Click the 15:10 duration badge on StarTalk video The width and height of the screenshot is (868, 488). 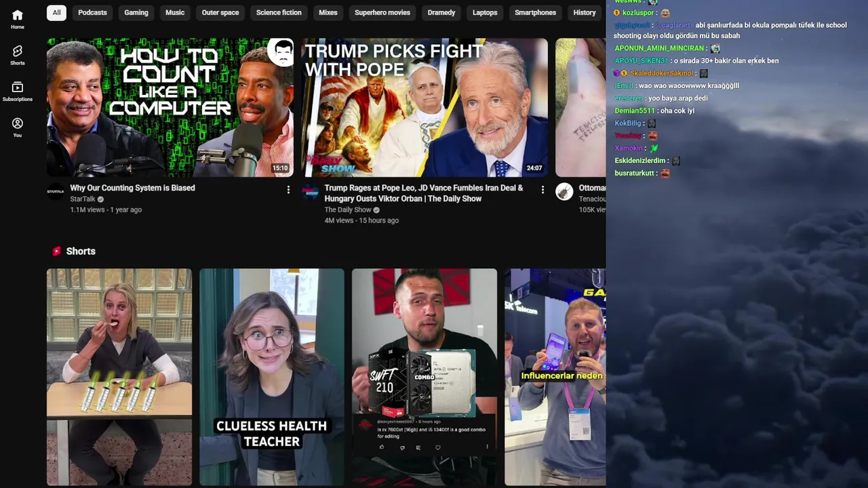[280, 168]
